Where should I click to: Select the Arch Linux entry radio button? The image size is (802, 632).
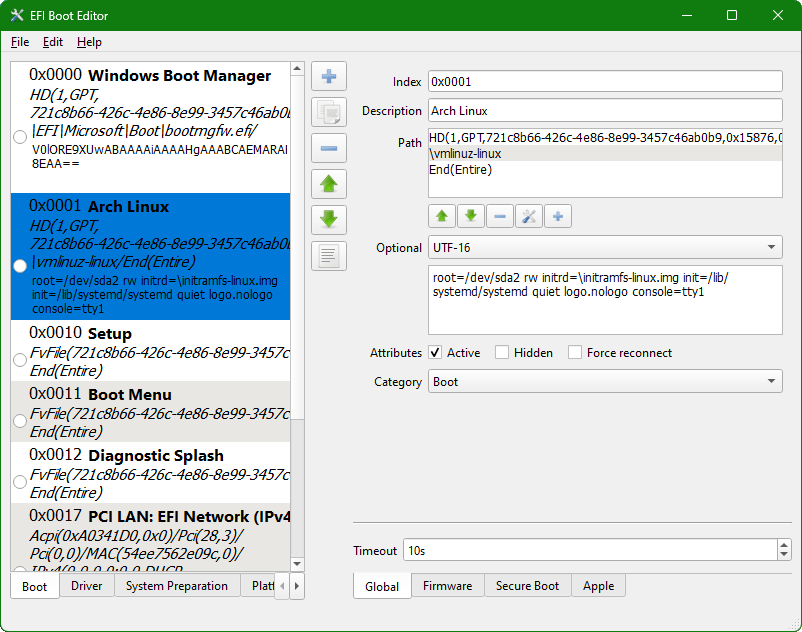pos(20,266)
